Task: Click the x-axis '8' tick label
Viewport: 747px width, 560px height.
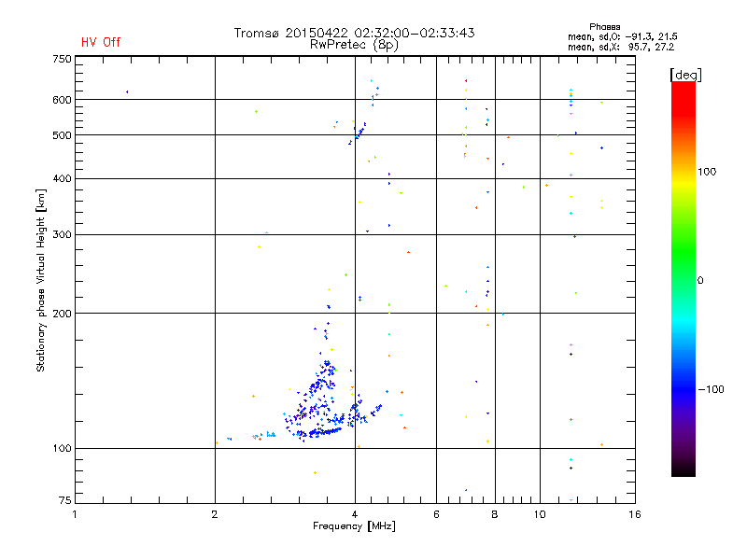Action: point(495,514)
